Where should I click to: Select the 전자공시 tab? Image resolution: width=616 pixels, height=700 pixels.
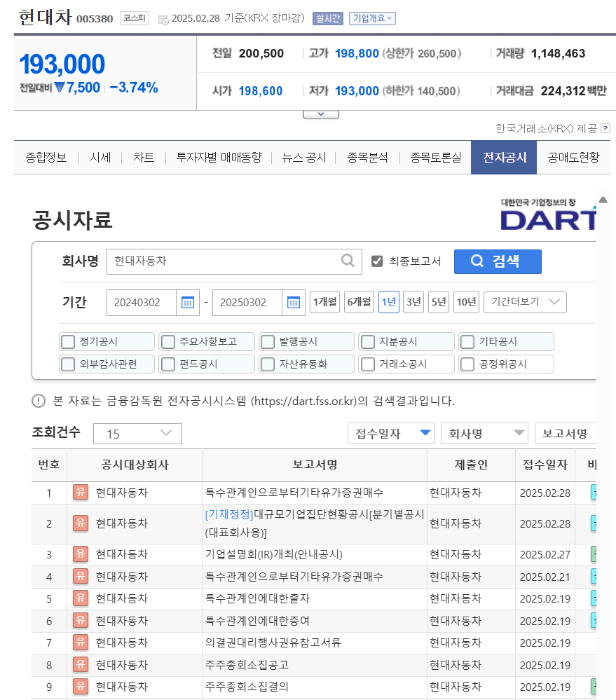pos(504,157)
